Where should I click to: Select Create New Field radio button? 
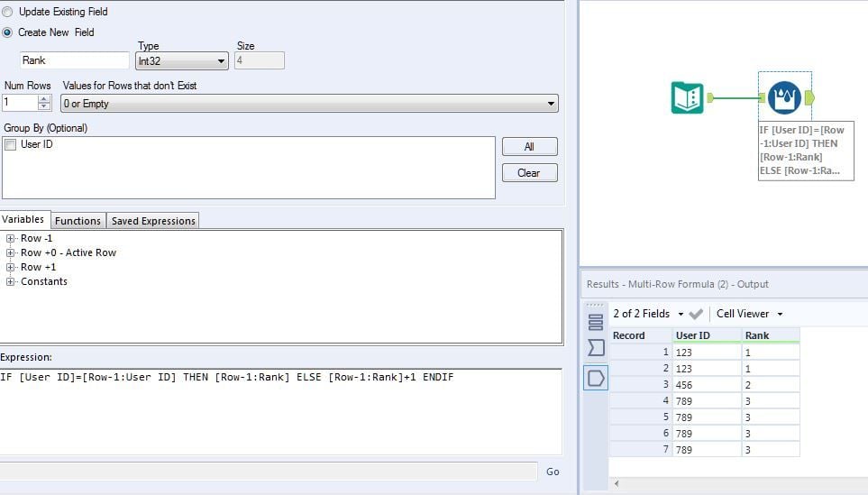[7, 32]
